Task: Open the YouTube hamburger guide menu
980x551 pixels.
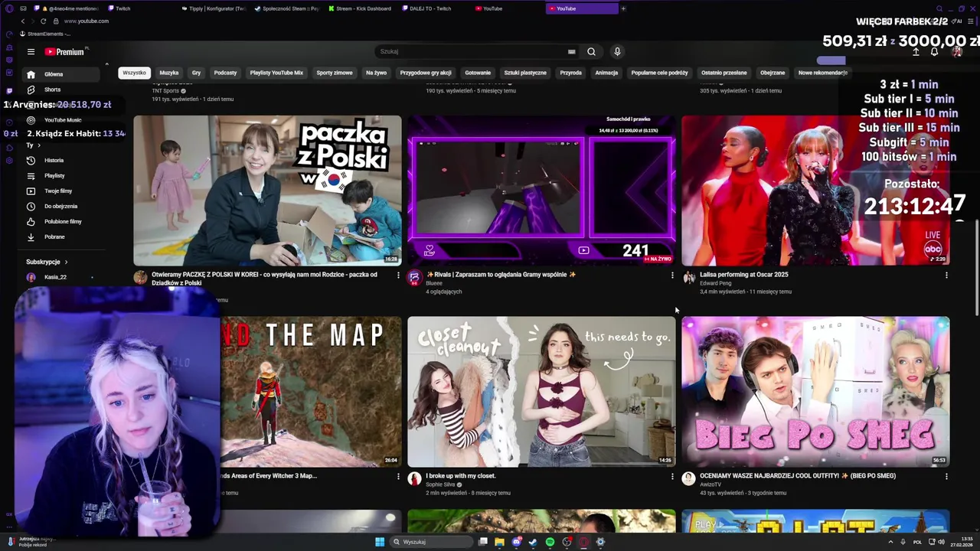Action: pyautogui.click(x=31, y=52)
